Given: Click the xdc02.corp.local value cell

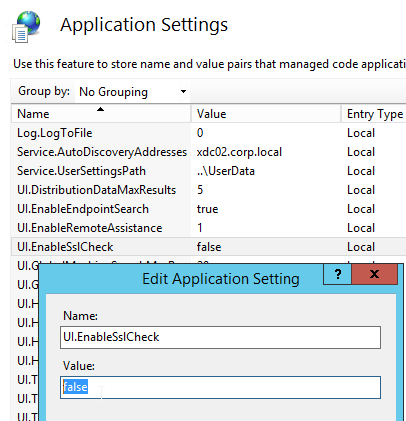Looking at the screenshot, I should coord(239,152).
